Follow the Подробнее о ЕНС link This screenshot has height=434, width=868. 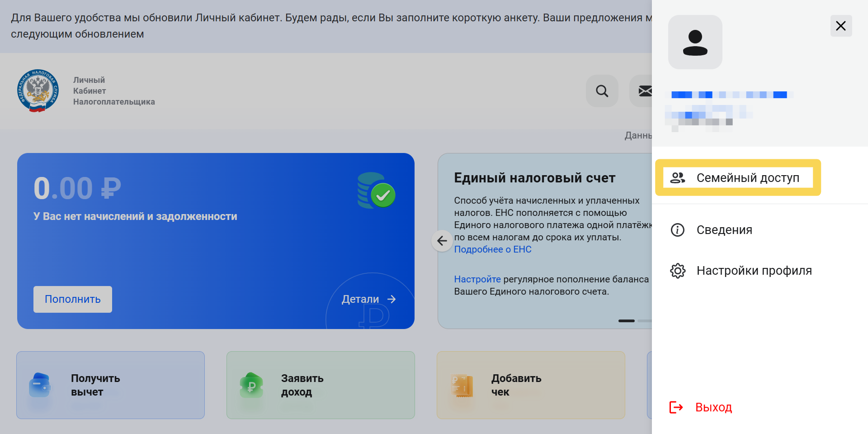tap(493, 249)
